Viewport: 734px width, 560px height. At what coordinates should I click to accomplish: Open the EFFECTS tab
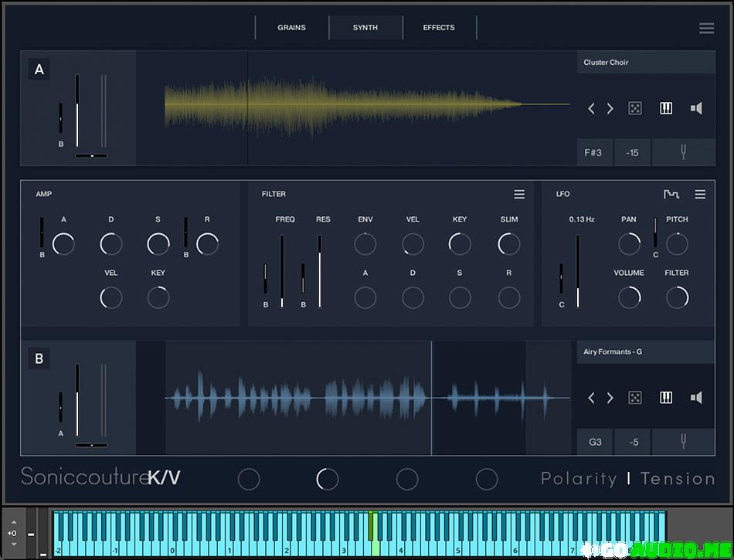click(x=439, y=28)
